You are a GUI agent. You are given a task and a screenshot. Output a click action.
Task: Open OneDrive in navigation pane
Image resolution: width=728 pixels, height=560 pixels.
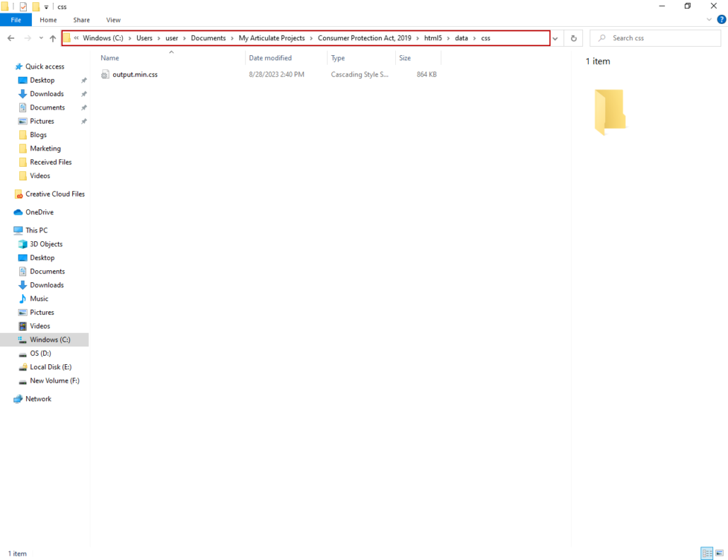coord(40,212)
